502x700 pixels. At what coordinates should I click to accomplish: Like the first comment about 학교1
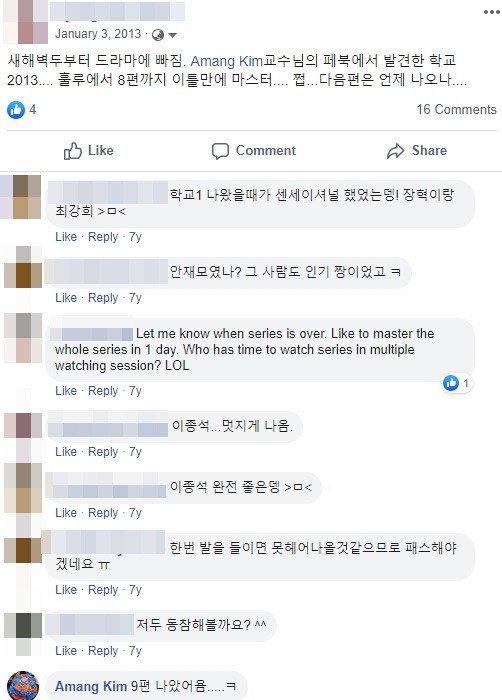[x=66, y=237]
